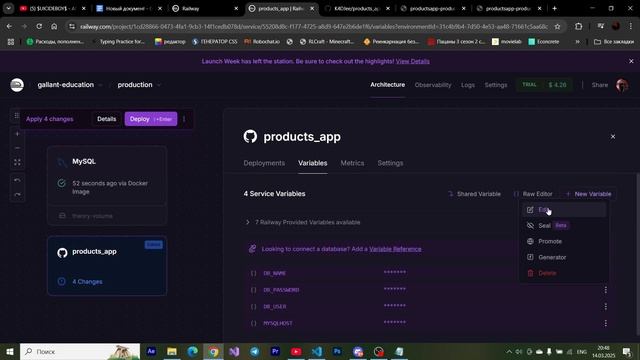Open the Metrics tab
Image resolution: width=640 pixels, height=360 pixels.
coord(352,163)
